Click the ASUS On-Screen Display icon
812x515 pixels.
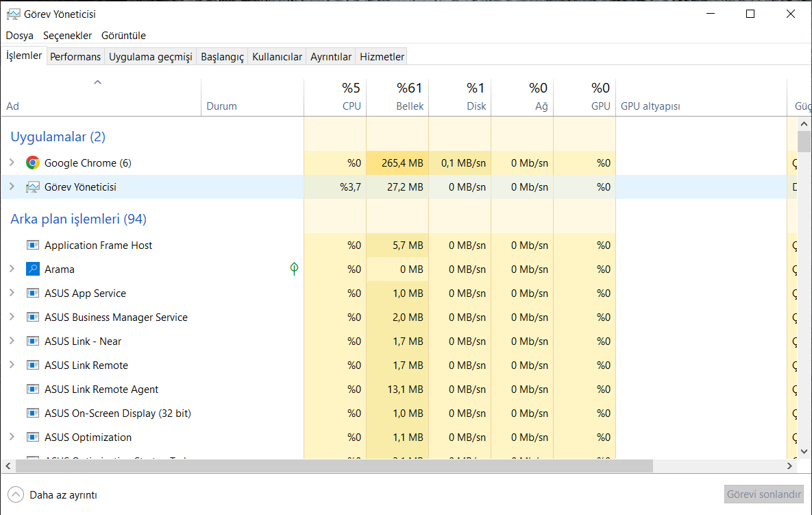[x=32, y=414]
